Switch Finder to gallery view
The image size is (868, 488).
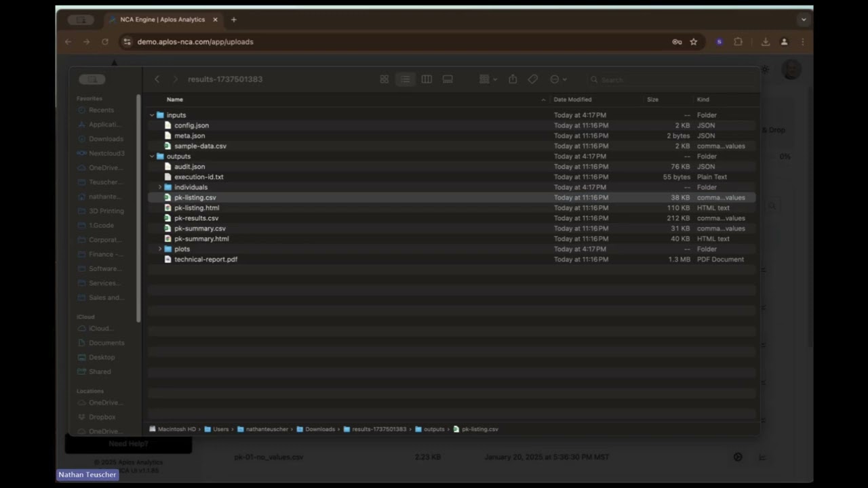pos(448,79)
